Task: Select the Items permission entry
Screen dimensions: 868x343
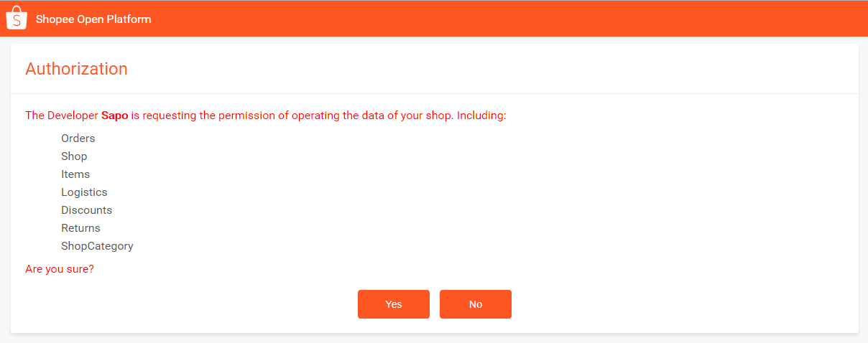Action: click(75, 174)
